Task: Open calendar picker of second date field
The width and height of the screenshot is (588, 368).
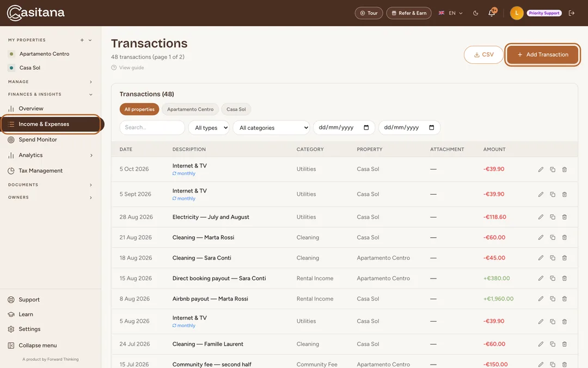Action: tap(432, 128)
